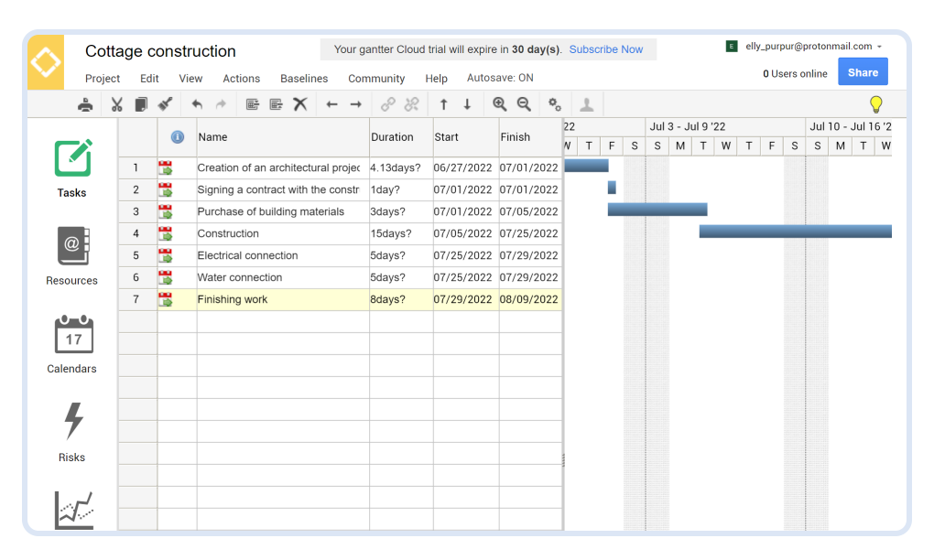Click the Duration column header

tap(401, 137)
